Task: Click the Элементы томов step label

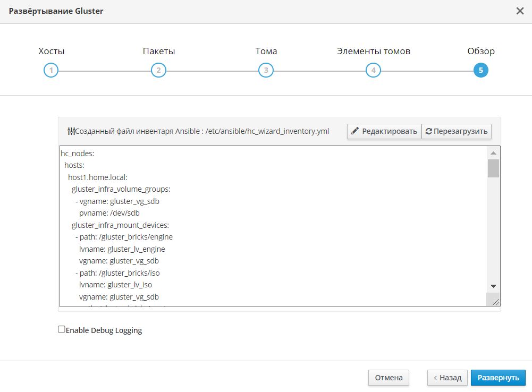Action: click(x=373, y=52)
